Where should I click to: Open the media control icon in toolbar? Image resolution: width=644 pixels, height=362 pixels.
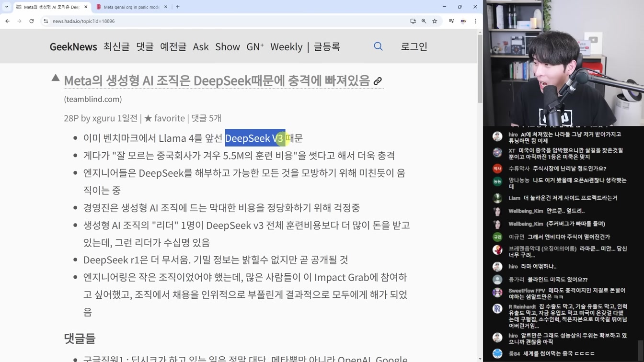click(x=451, y=21)
